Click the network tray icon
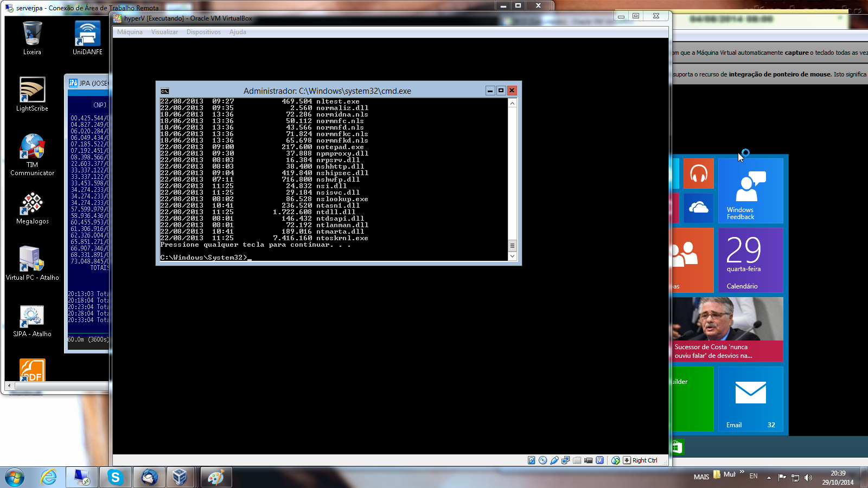This screenshot has height=488, width=868. (795, 478)
